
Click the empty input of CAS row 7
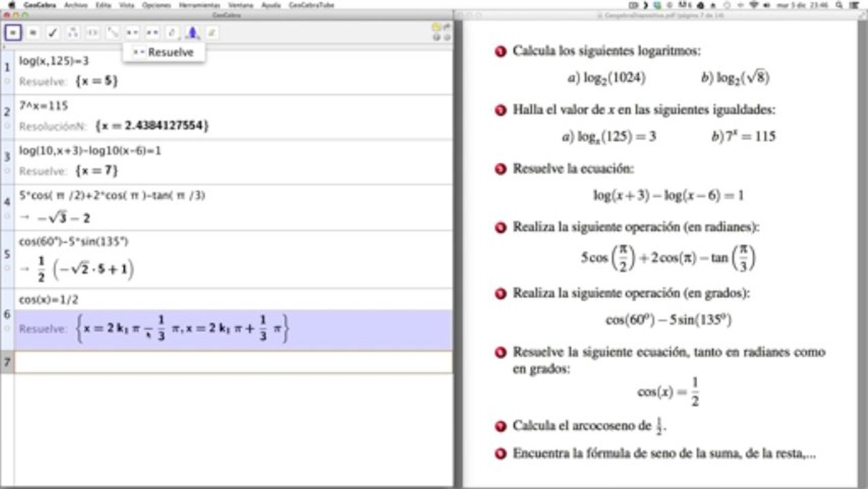coord(233,362)
